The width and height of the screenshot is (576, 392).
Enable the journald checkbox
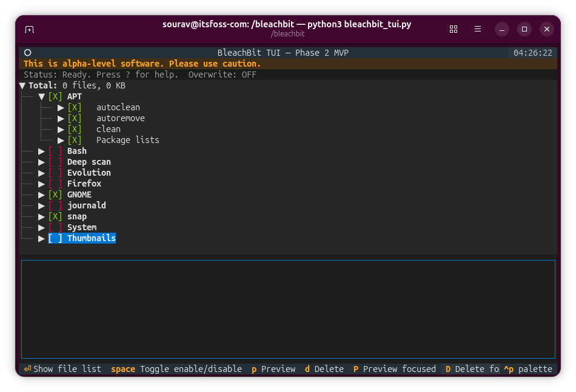click(x=55, y=205)
